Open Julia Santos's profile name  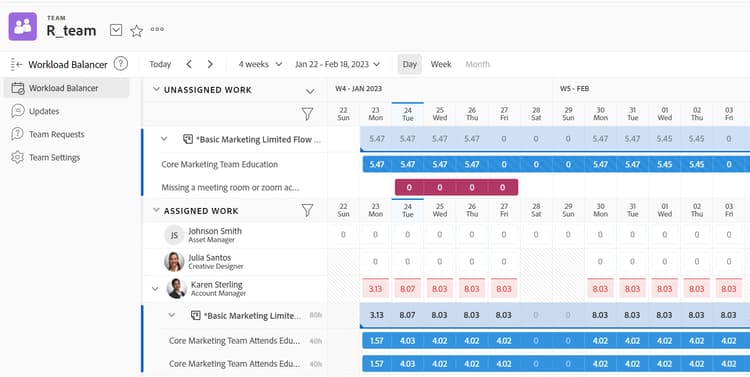[x=210, y=258]
